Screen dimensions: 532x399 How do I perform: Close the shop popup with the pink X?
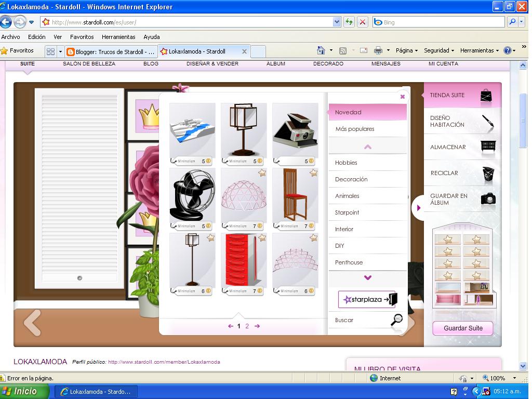[x=403, y=97]
